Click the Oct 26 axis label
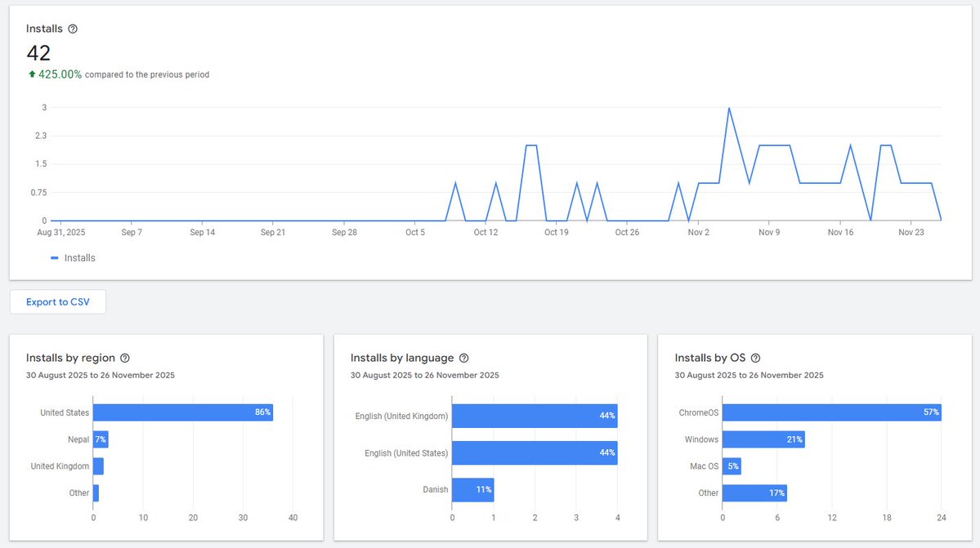 627,232
